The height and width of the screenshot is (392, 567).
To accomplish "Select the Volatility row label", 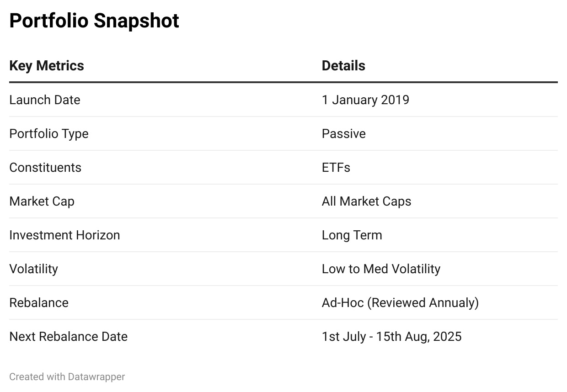I will coord(33,269).
